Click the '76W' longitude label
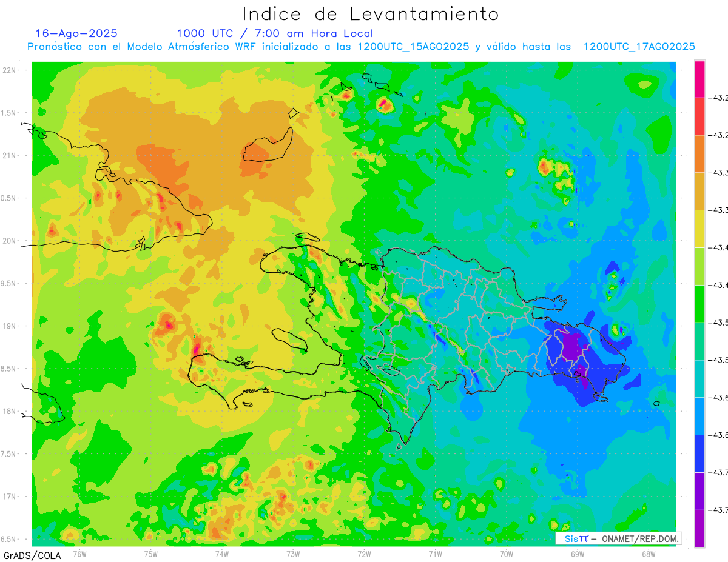This screenshot has width=728, height=562. click(79, 554)
